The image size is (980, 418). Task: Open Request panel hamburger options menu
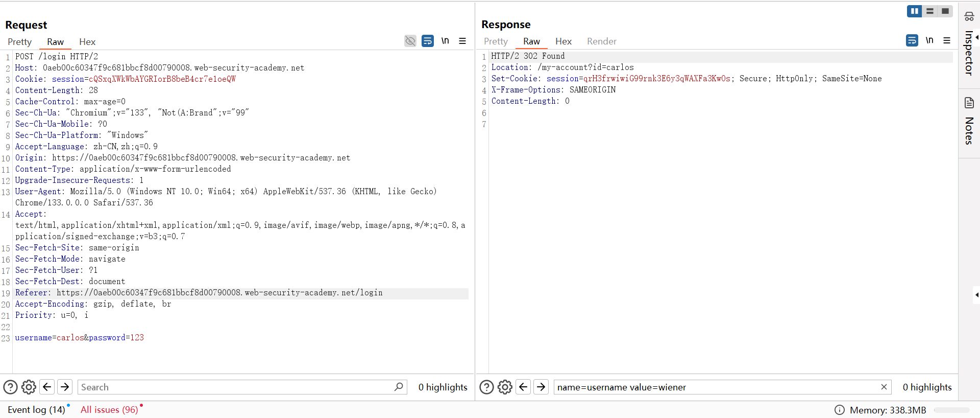pos(462,41)
